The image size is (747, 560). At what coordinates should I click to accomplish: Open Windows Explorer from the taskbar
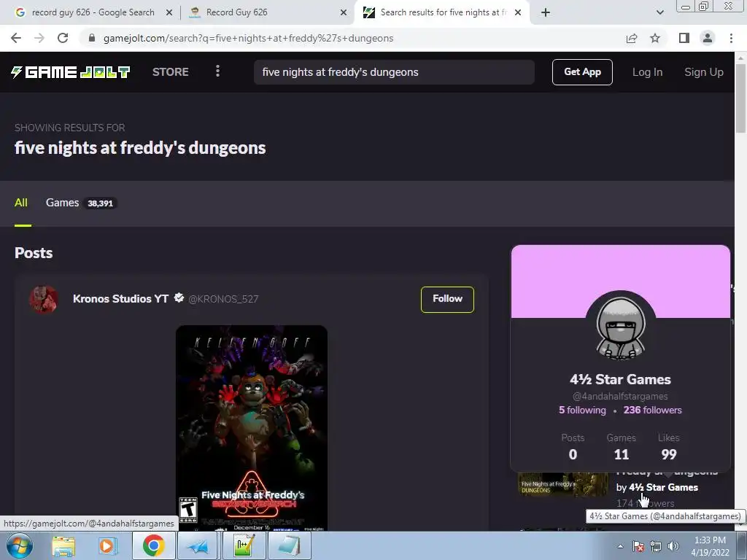point(63,546)
